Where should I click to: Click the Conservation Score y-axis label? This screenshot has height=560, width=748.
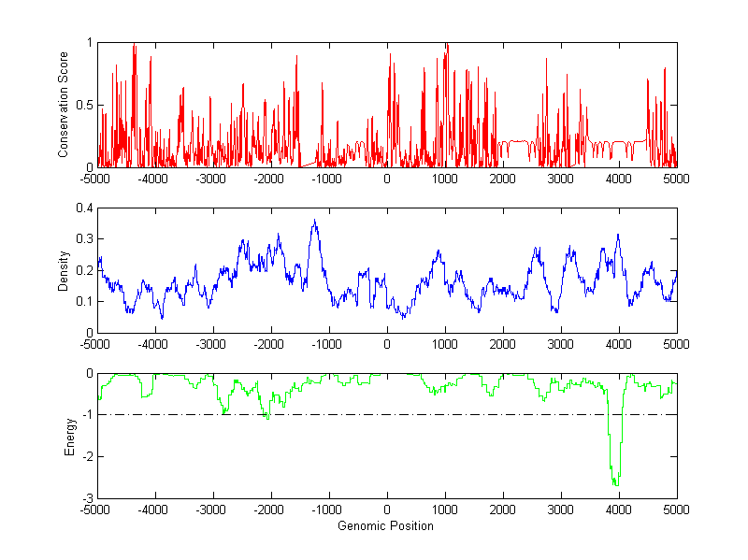pos(64,105)
